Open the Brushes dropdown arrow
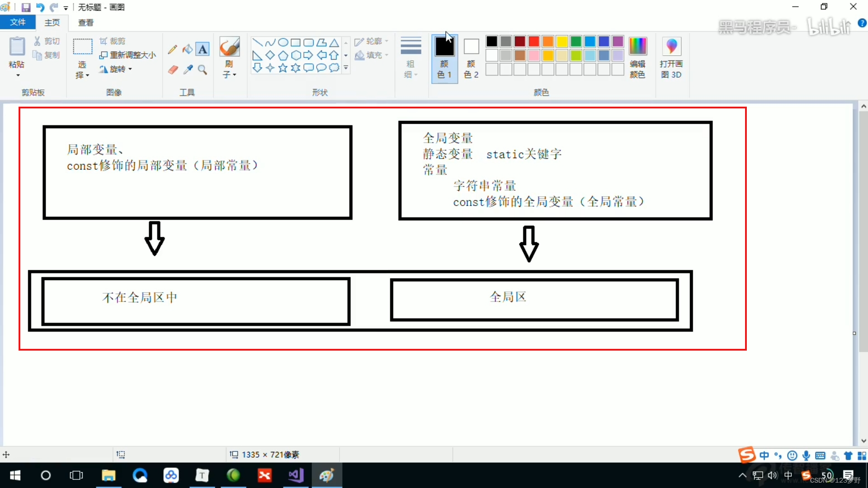 [234, 75]
